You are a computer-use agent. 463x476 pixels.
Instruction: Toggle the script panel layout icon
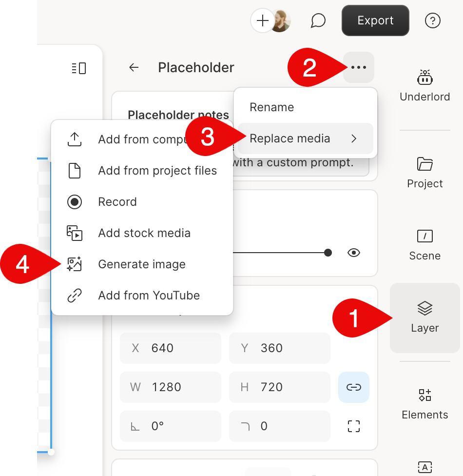click(x=79, y=68)
